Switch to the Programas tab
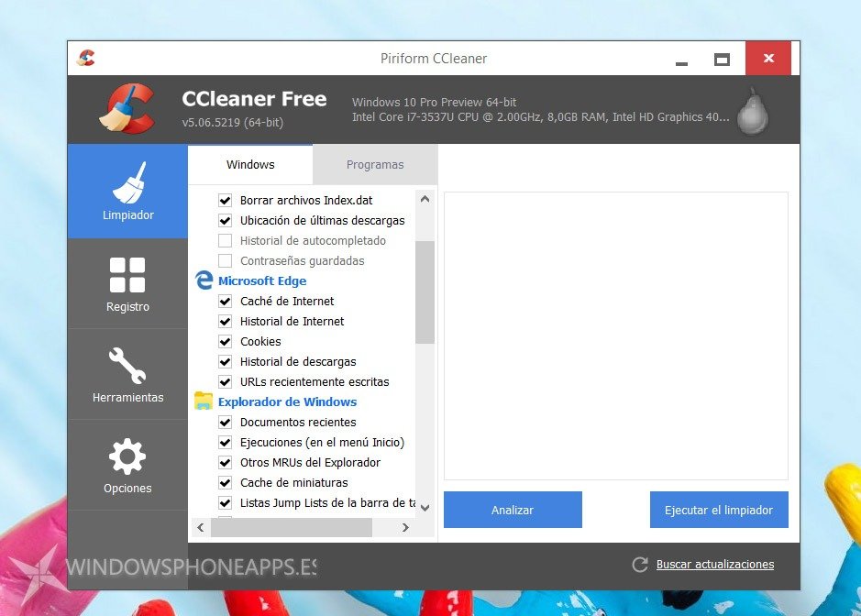Image resolution: width=861 pixels, height=616 pixels. (375, 165)
